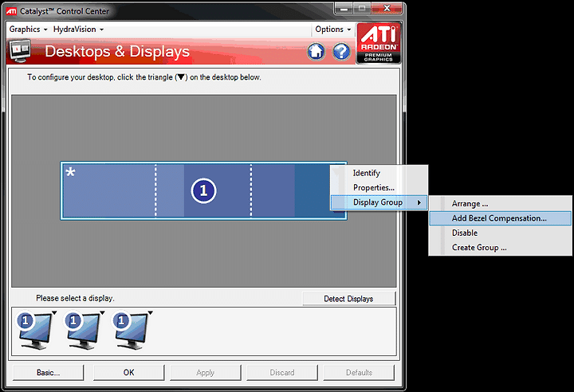Switch to Basic... view button
This screenshot has width=574, height=392.
[49, 373]
